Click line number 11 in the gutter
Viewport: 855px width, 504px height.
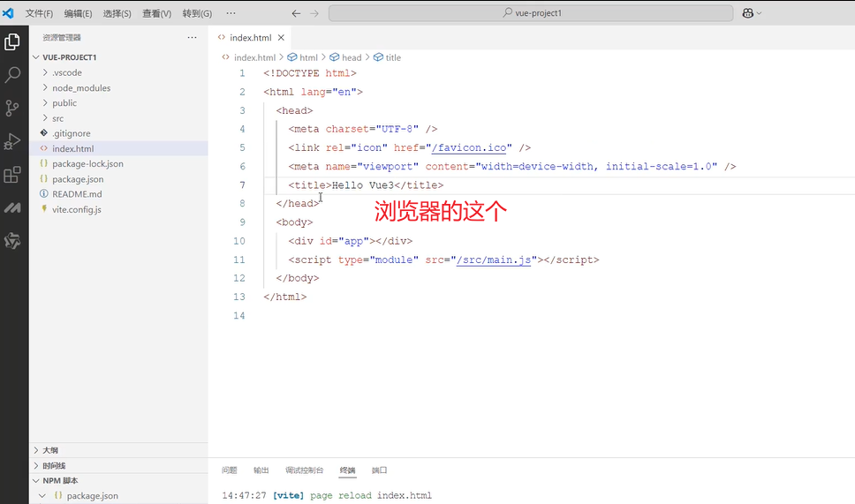238,260
